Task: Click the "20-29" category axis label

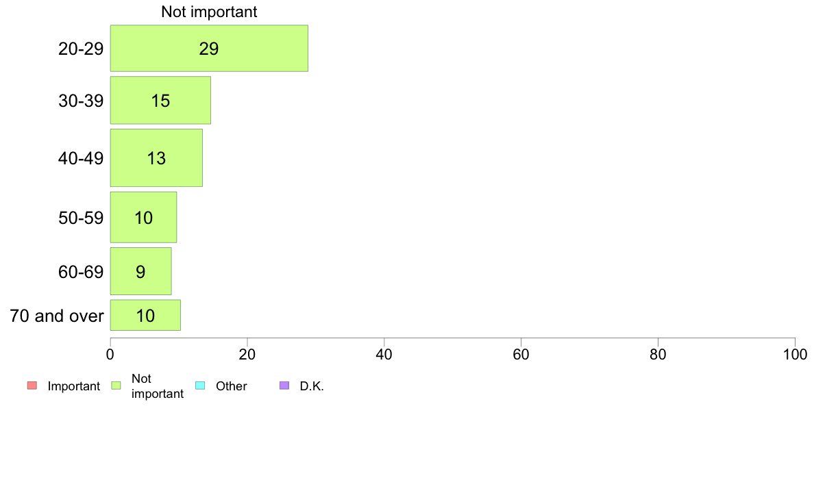Action: [81, 49]
